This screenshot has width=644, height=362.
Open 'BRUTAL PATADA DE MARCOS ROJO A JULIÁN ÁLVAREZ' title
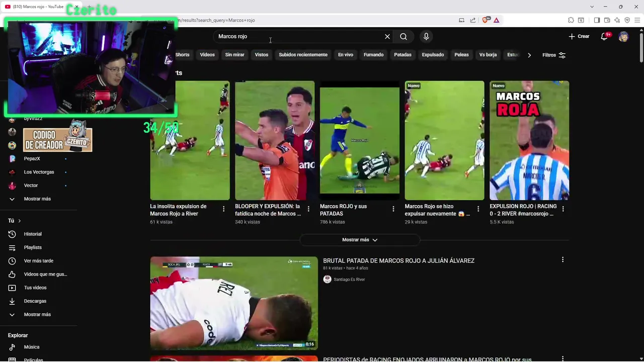pos(398,260)
